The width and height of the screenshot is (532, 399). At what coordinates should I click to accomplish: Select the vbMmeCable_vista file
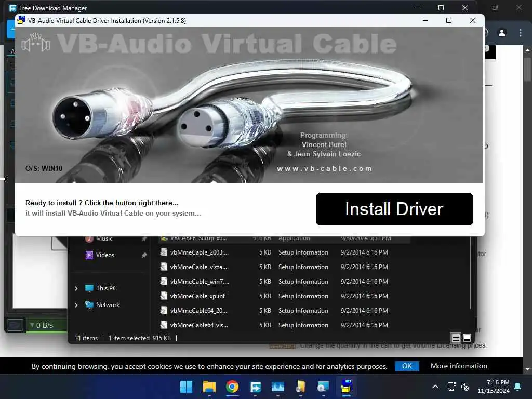(199, 267)
